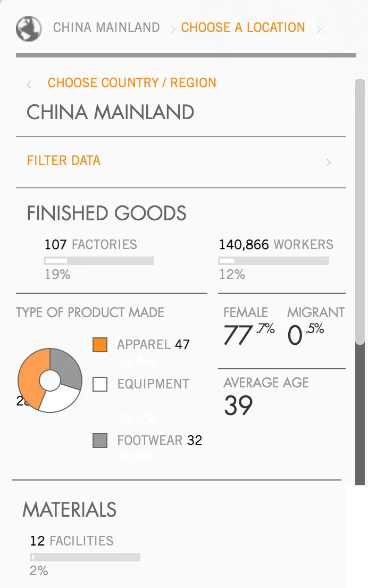Click the donut chart center hole
Viewport: 368px width, 588px height.
coord(50,380)
